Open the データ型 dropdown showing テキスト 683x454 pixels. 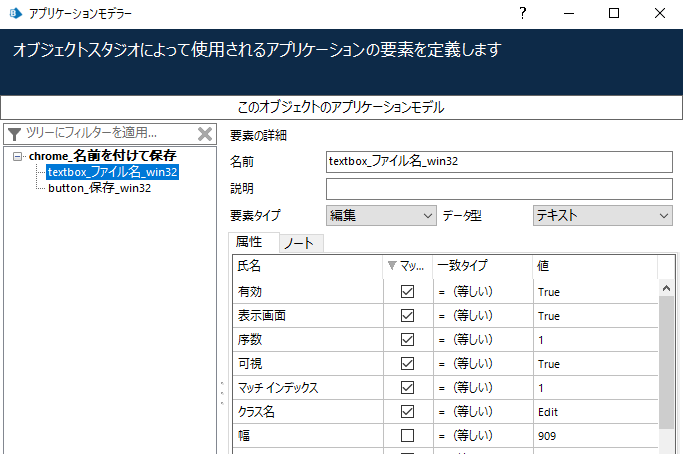click(x=603, y=216)
